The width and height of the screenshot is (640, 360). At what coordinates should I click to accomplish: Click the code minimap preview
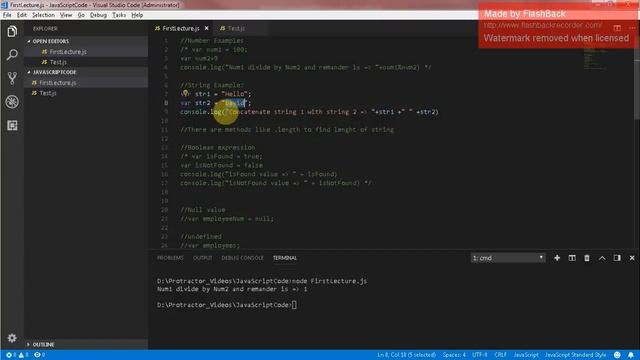pyautogui.click(x=595, y=59)
